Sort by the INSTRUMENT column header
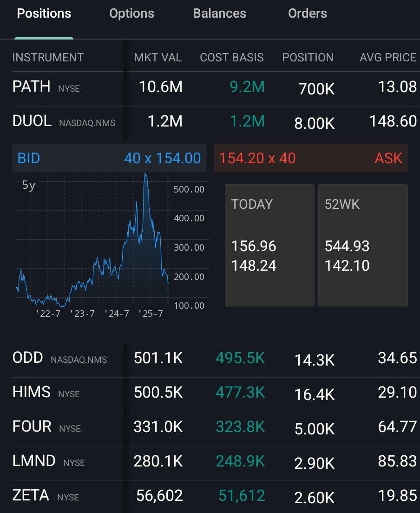Image resolution: width=420 pixels, height=513 pixels. click(48, 57)
